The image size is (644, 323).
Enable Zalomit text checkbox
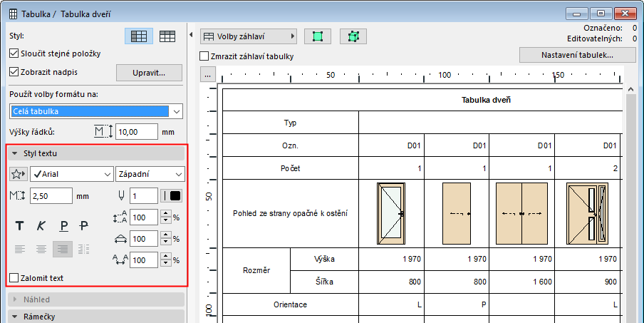[x=14, y=277]
